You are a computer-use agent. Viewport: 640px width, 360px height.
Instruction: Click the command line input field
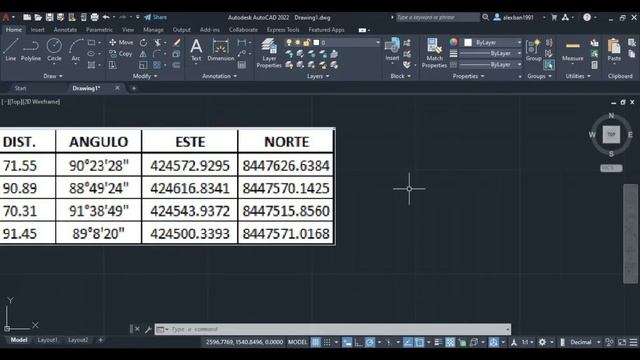(x=333, y=329)
